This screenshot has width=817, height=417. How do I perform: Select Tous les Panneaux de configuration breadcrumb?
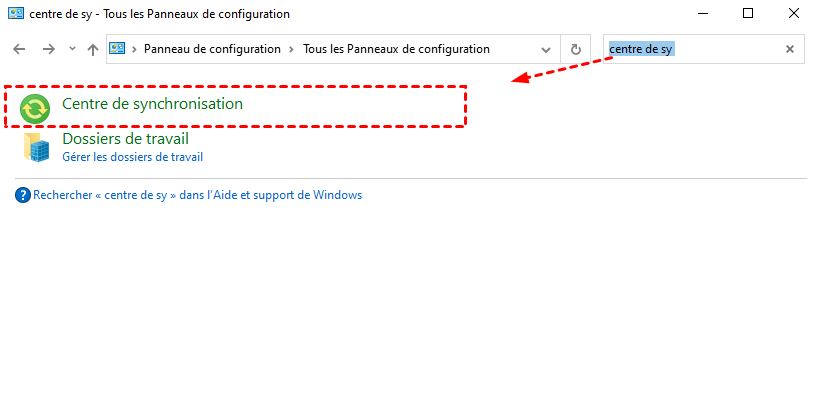[x=396, y=49]
